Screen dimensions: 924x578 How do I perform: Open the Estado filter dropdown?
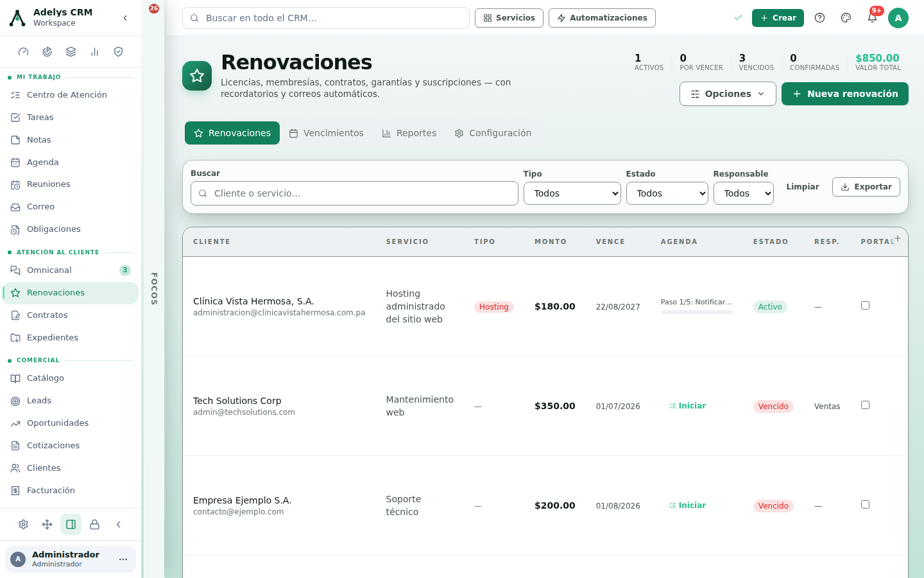tap(667, 193)
